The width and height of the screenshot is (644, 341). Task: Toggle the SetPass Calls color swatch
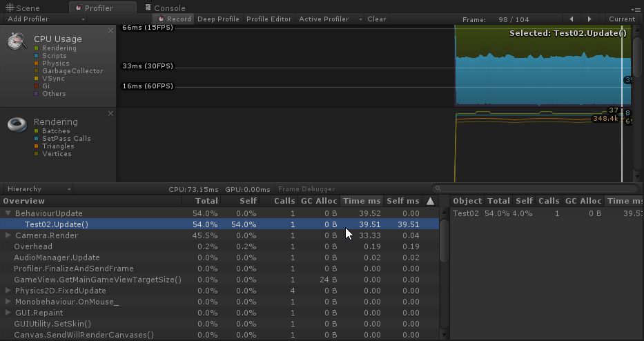click(x=37, y=139)
